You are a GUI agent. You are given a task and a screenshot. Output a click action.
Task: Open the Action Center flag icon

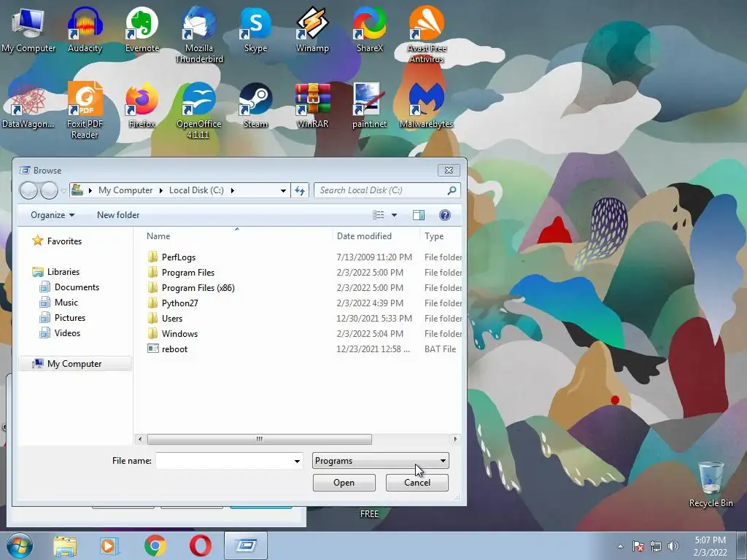click(x=638, y=546)
